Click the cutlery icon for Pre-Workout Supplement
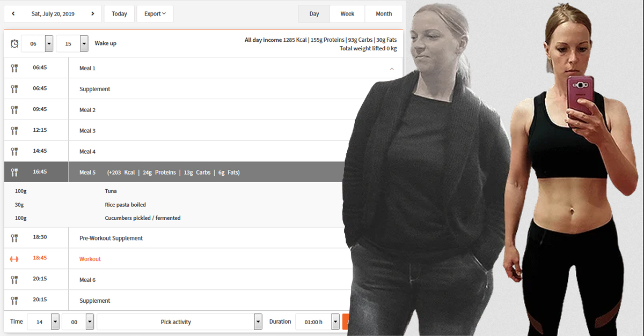This screenshot has width=644, height=336. [x=14, y=238]
